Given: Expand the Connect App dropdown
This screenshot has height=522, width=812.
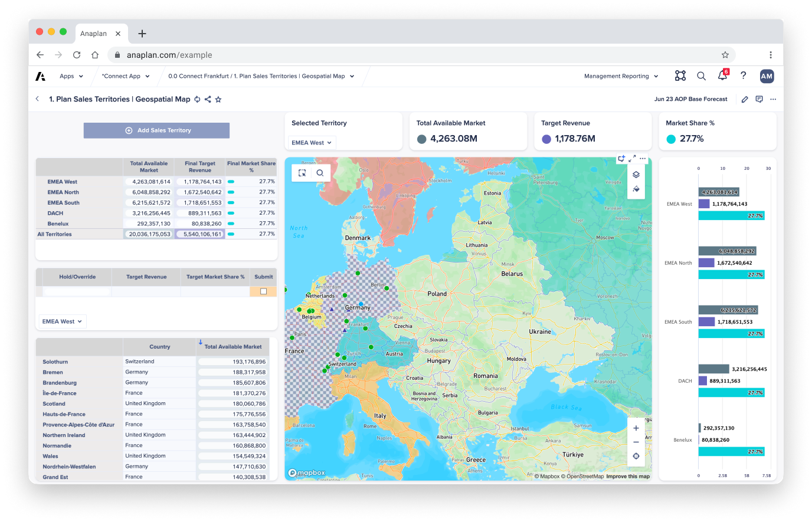Looking at the screenshot, I should (126, 76).
